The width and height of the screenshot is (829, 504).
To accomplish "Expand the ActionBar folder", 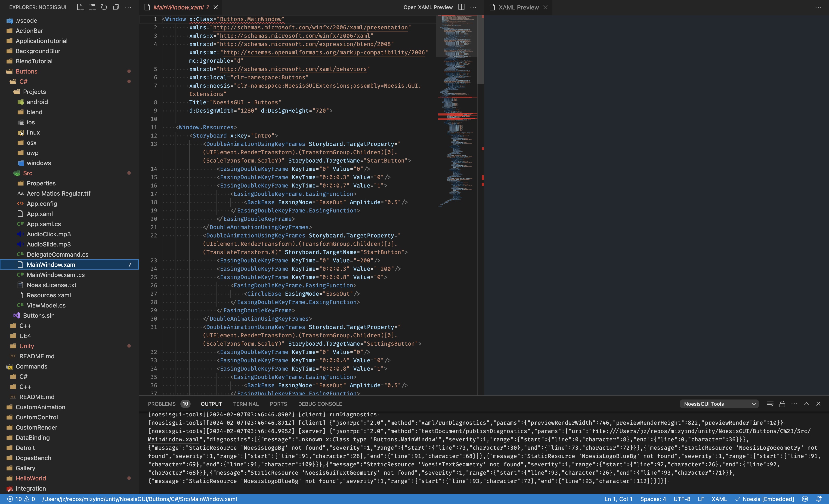I will (x=69, y=31).
